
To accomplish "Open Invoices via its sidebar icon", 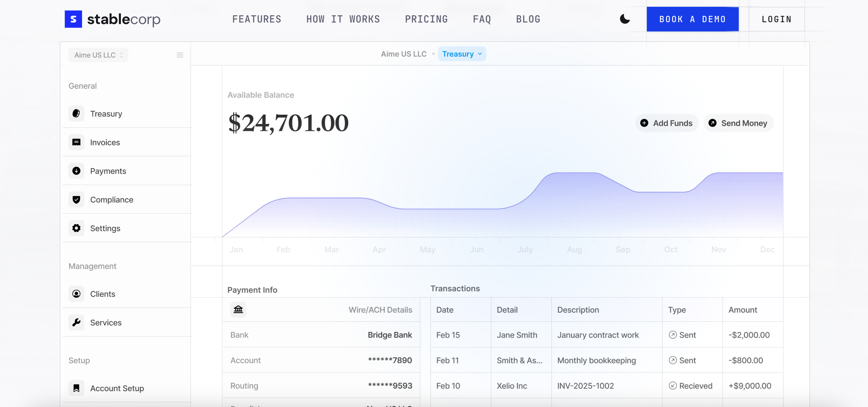I will pyautogui.click(x=76, y=142).
